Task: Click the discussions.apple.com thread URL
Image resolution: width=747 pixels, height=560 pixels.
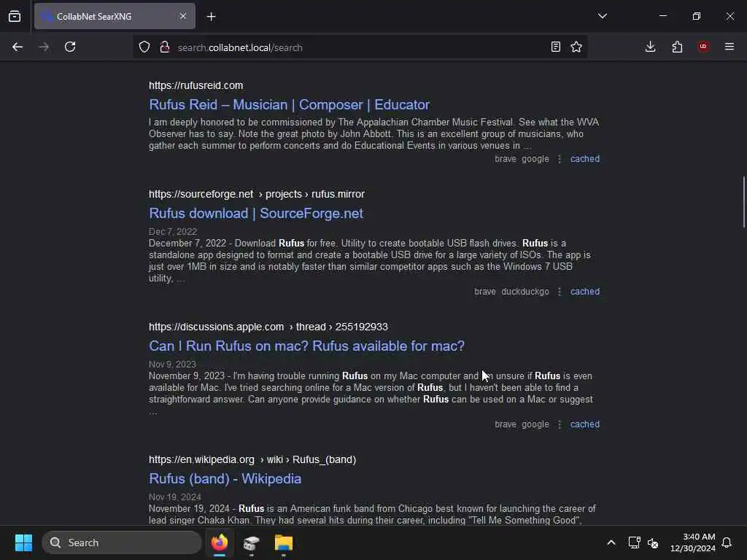Action: (x=268, y=327)
